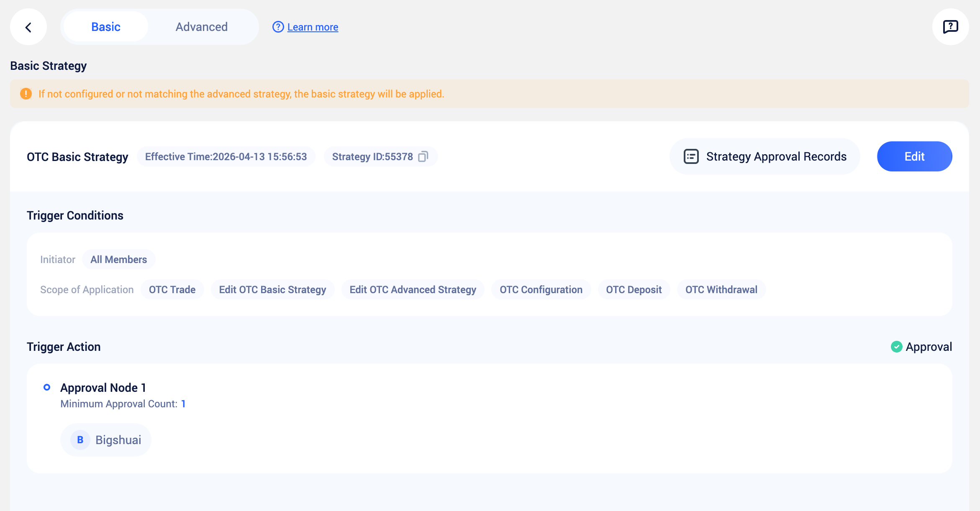
Task: Switch to the Advanced tab
Action: click(201, 27)
